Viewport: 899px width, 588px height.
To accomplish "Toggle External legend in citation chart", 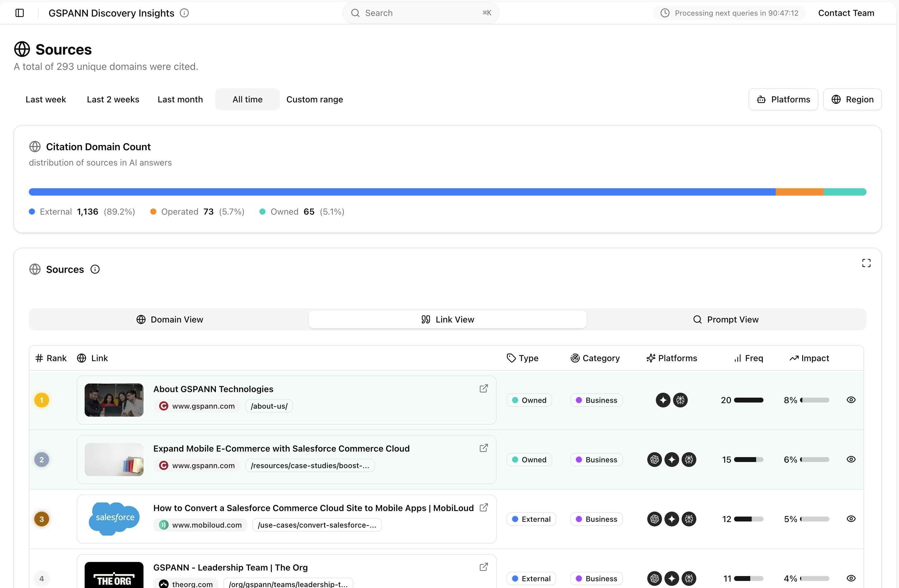I will [x=82, y=212].
